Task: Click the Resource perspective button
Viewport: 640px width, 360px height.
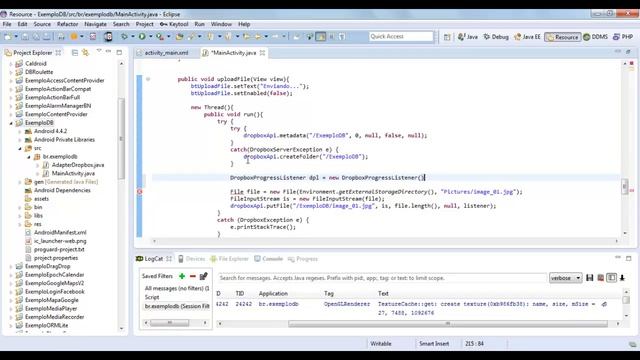Action: (x=562, y=37)
